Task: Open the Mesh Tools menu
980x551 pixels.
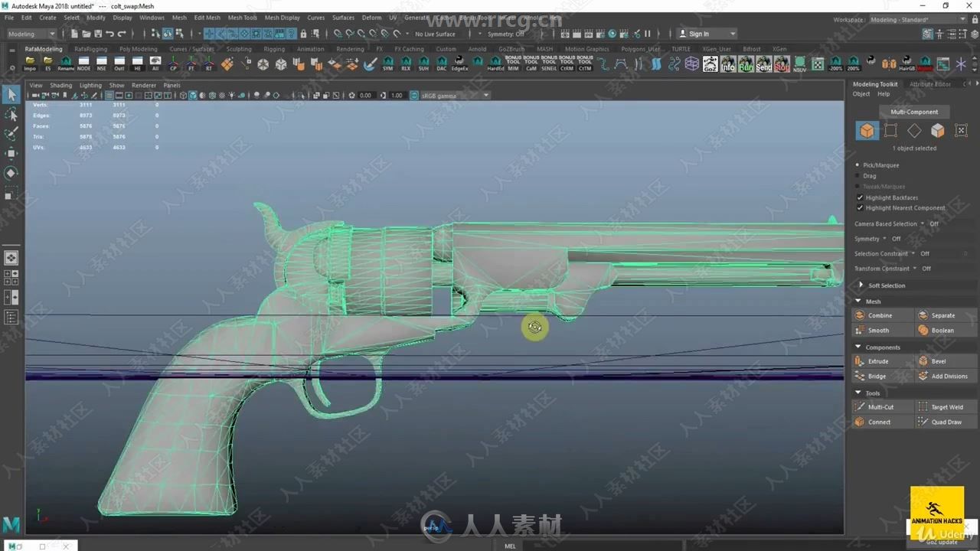Action: [x=242, y=18]
